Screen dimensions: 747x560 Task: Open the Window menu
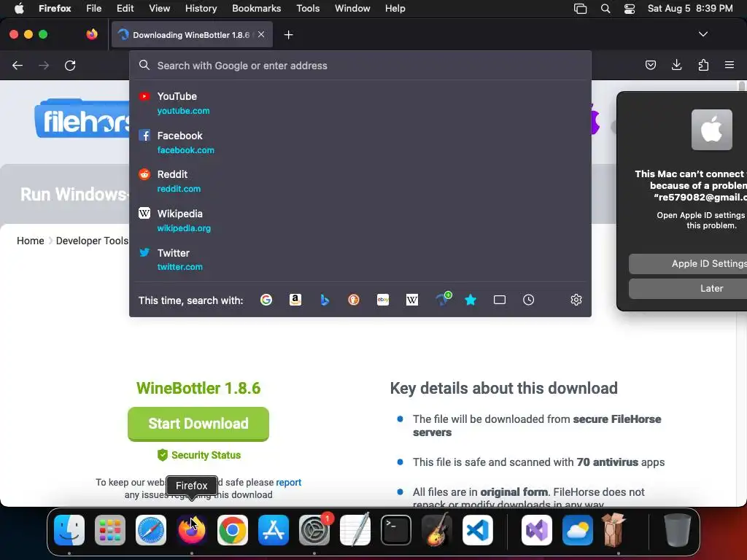pyautogui.click(x=352, y=9)
